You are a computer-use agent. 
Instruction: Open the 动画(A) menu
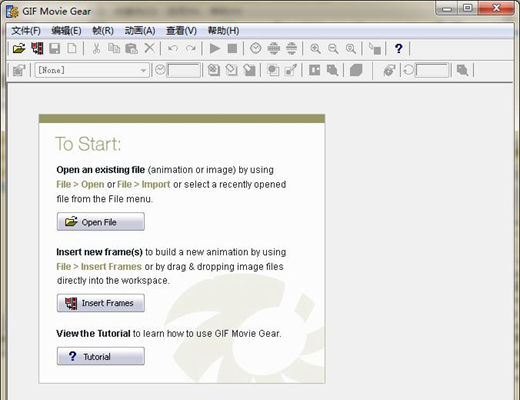coord(140,31)
